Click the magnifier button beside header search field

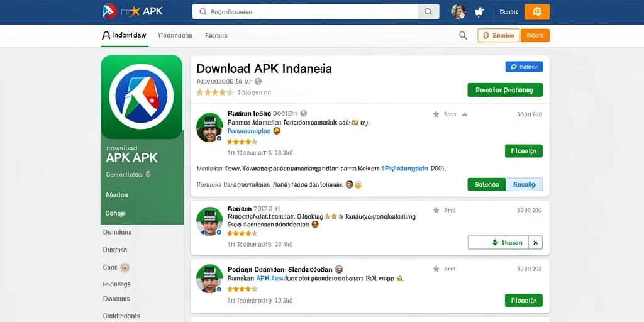coord(428,11)
